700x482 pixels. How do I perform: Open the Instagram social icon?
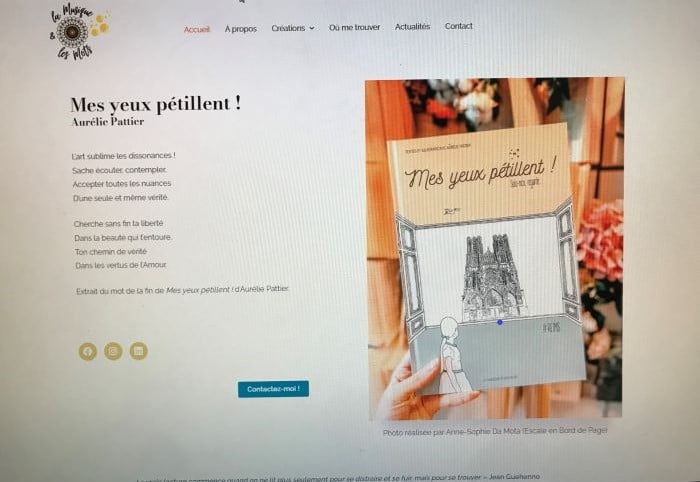[x=113, y=351]
